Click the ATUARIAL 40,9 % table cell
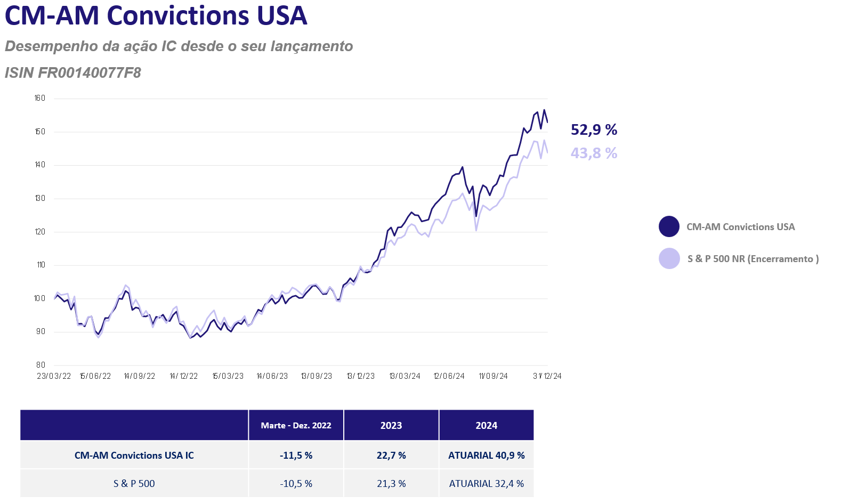849x504 pixels. (486, 456)
